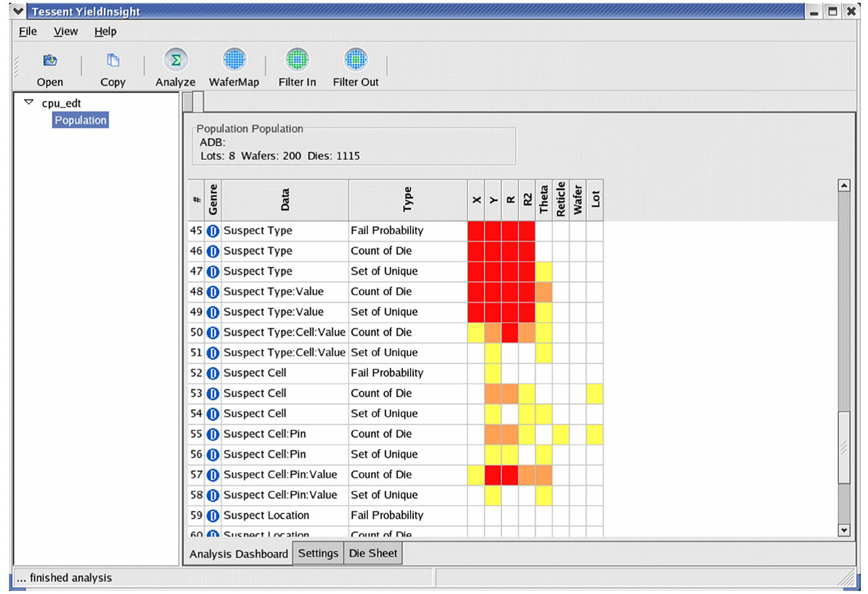868x594 pixels.
Task: Click 'Suspect Cell:Pin:Value' in row 57
Action: tap(280, 475)
